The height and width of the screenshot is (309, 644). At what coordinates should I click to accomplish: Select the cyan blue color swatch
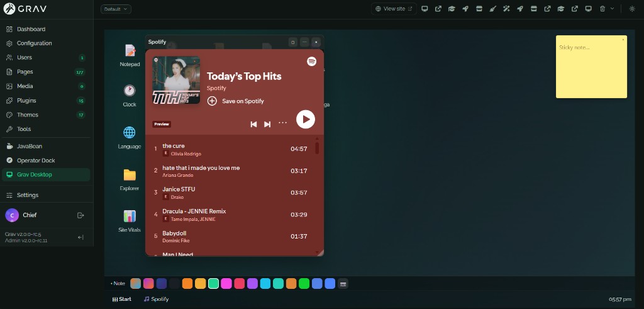265,284
